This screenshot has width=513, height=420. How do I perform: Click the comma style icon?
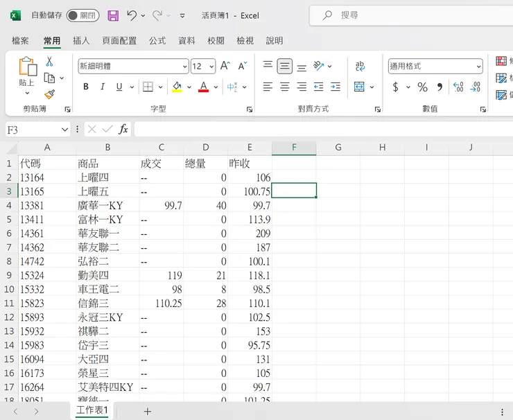coord(440,87)
